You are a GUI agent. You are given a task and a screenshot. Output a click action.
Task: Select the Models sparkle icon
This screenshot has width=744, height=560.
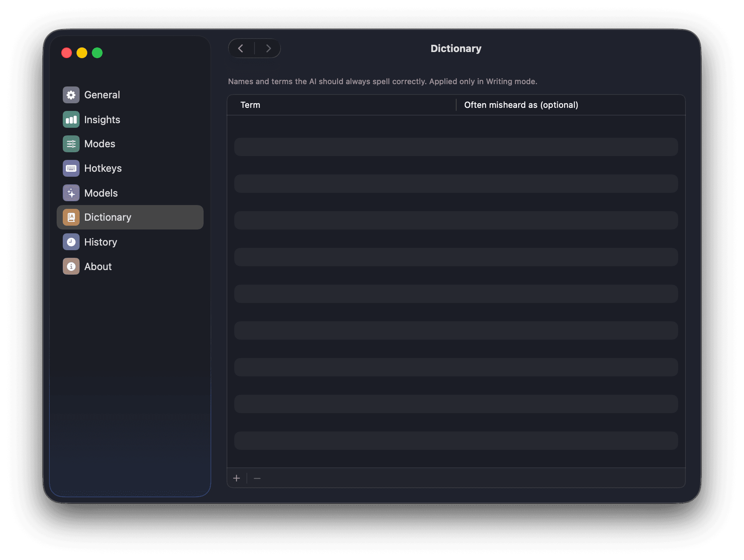tap(71, 193)
